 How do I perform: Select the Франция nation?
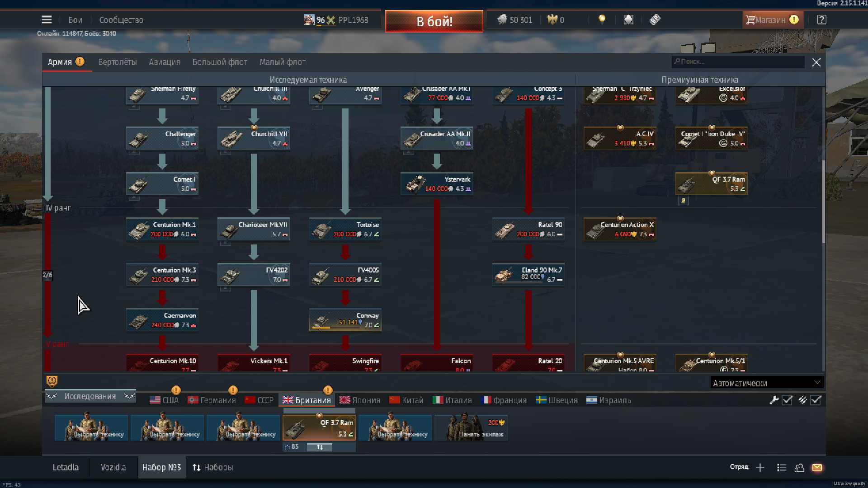(x=504, y=400)
